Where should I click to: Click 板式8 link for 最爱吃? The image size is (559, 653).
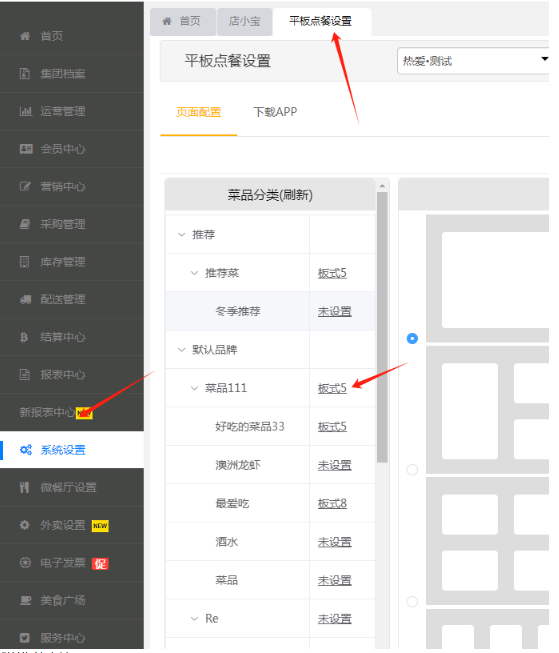tap(332, 503)
